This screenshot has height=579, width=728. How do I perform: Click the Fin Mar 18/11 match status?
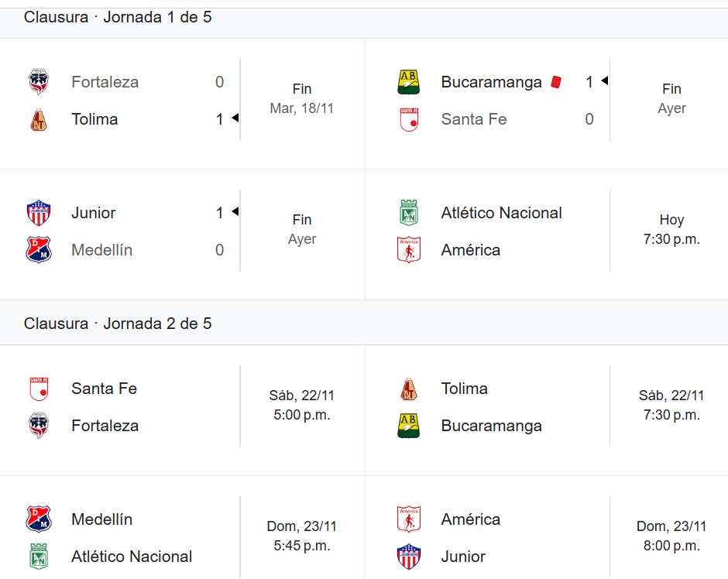click(x=302, y=99)
